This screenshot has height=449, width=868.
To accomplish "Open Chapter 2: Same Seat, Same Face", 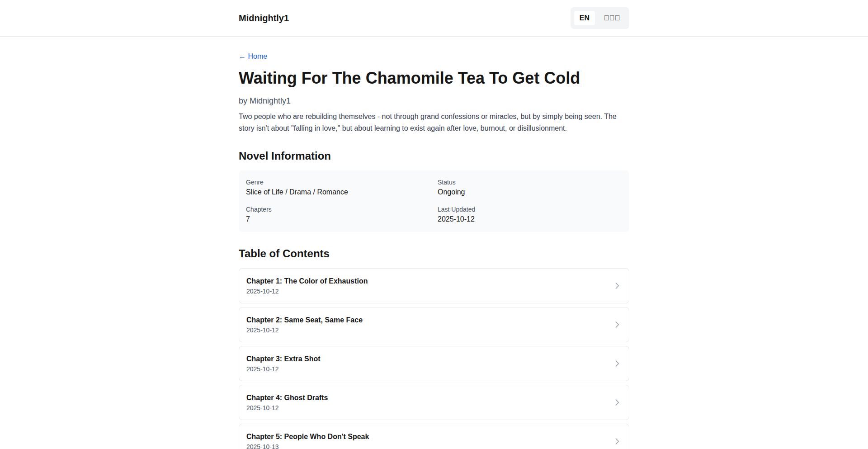I will point(304,320).
